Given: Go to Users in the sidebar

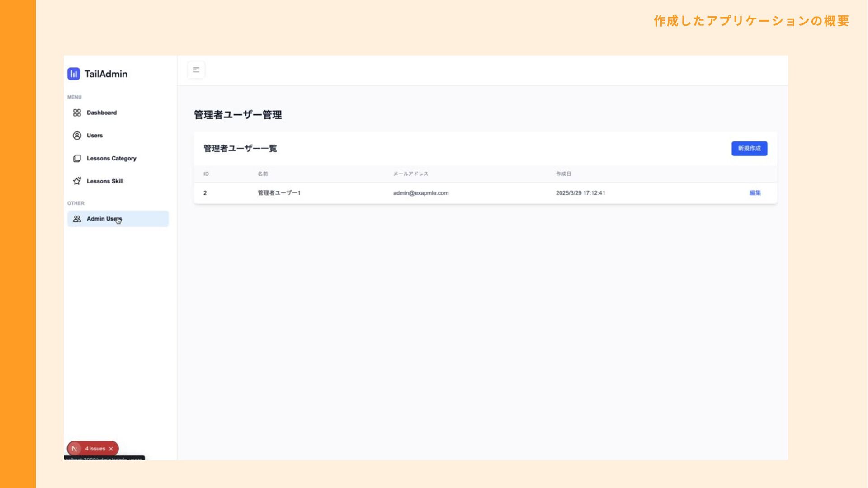Looking at the screenshot, I should tap(94, 136).
